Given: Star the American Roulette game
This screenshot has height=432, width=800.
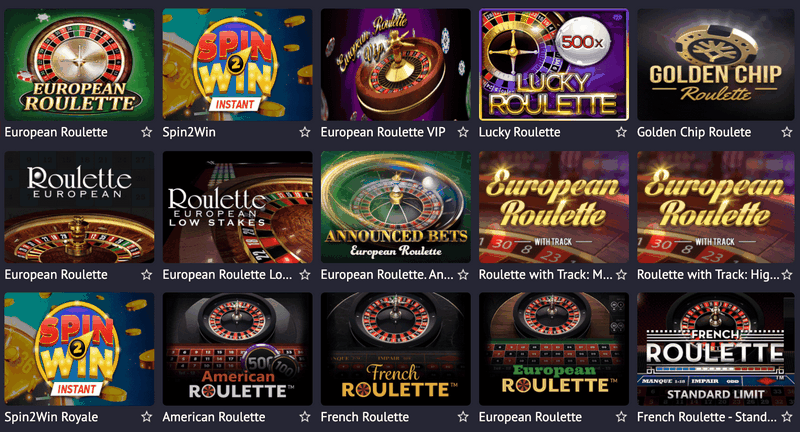Looking at the screenshot, I should pos(305,417).
